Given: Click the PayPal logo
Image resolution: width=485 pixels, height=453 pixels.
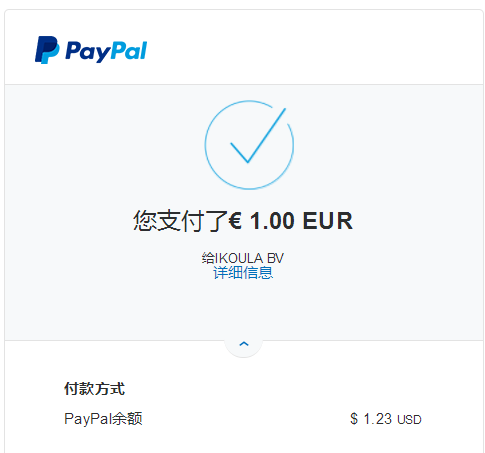Looking at the screenshot, I should (x=91, y=50).
